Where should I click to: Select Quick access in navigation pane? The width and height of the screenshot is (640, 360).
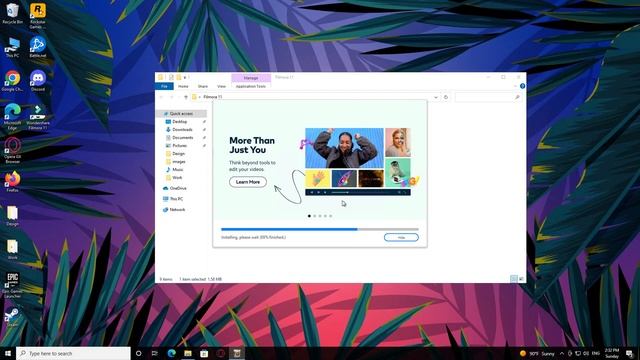[181, 113]
